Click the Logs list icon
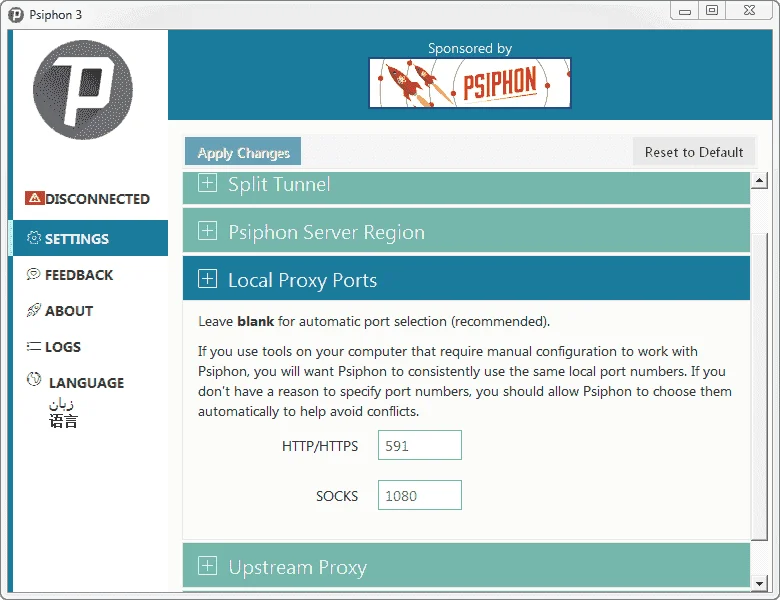 (33, 346)
